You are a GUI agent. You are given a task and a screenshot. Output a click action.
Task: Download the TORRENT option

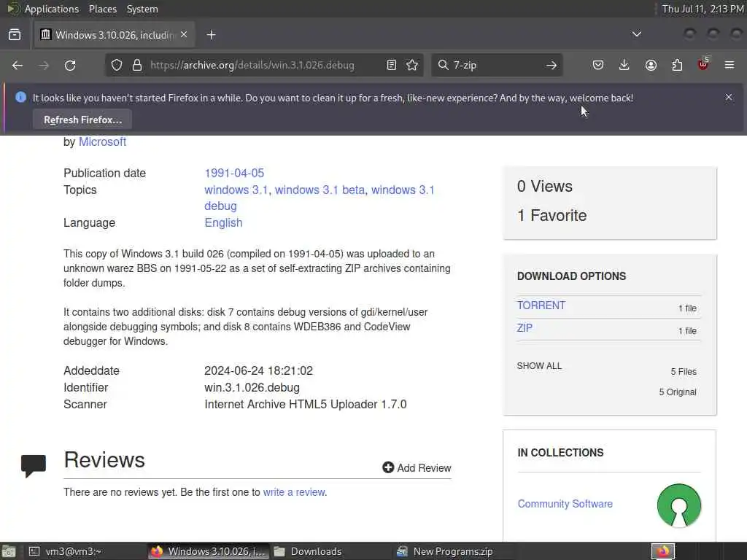pos(541,306)
